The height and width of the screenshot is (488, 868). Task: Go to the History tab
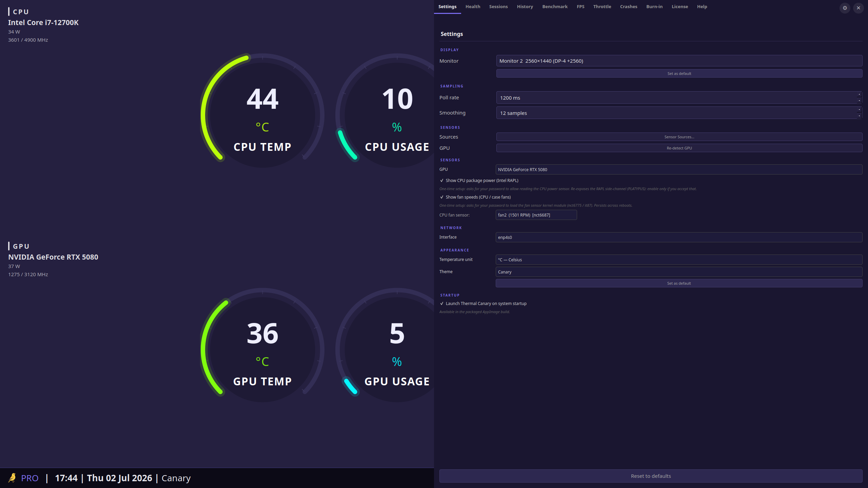click(525, 7)
